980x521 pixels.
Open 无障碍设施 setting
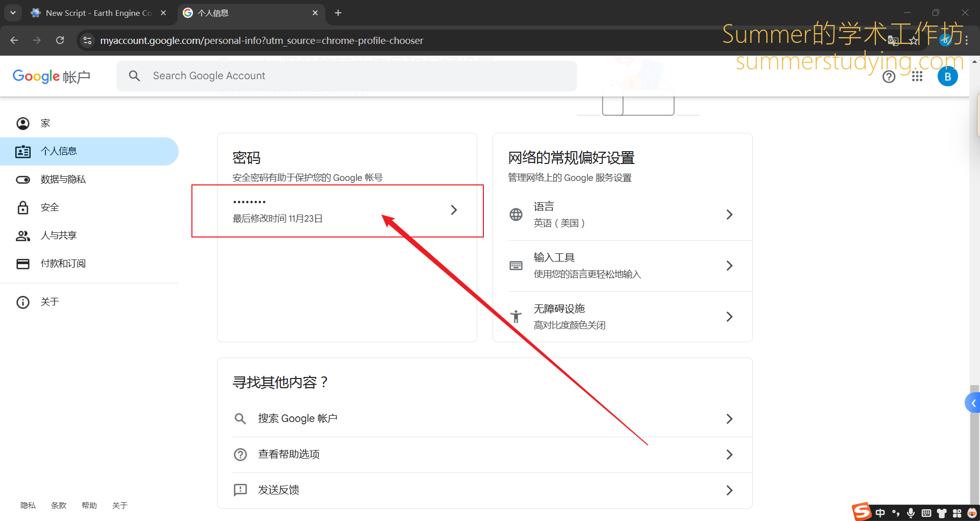pyautogui.click(x=623, y=317)
